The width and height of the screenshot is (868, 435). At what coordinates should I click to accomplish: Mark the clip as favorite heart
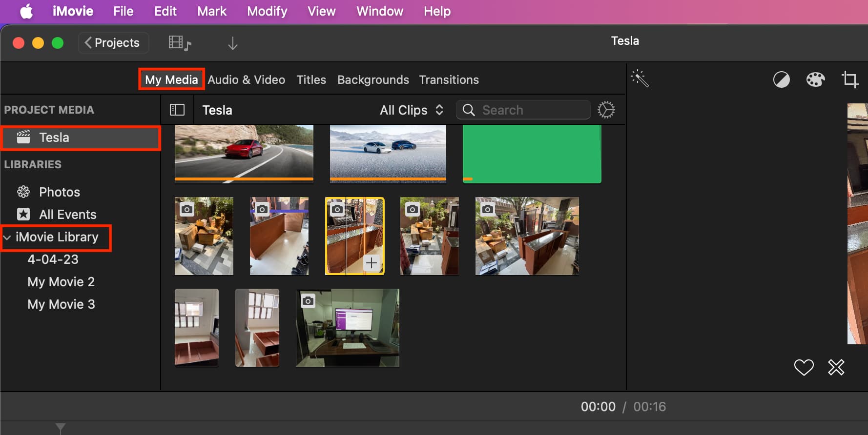tap(804, 367)
